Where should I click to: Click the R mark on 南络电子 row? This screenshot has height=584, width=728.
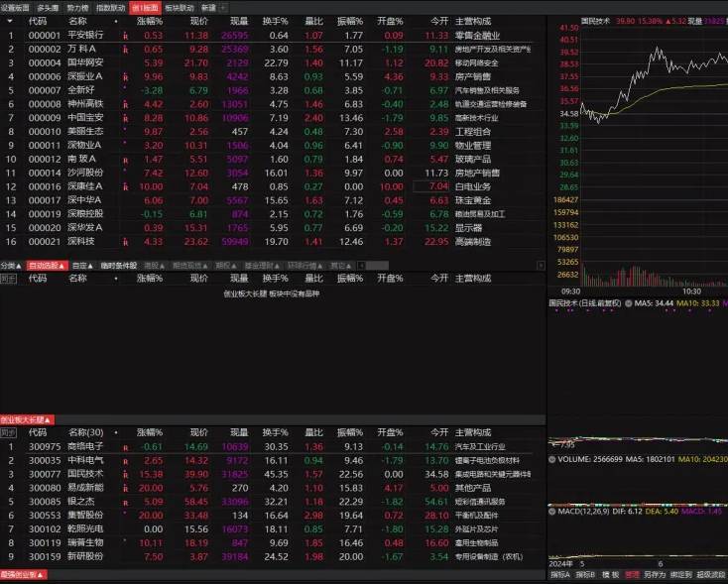(x=125, y=448)
